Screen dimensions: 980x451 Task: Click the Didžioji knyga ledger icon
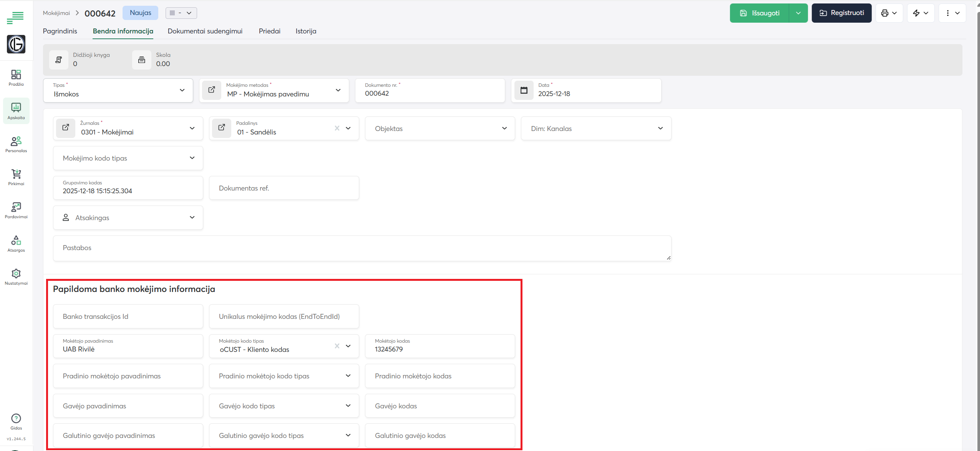point(59,60)
